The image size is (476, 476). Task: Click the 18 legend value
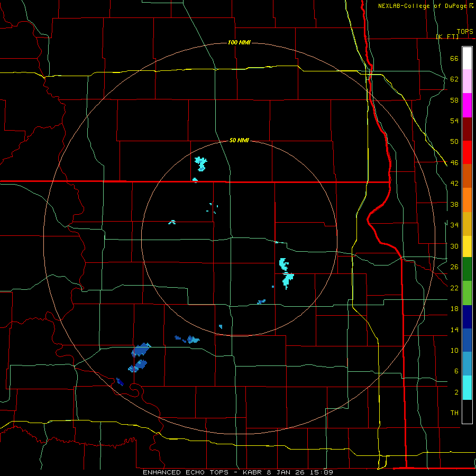pyautogui.click(x=454, y=309)
